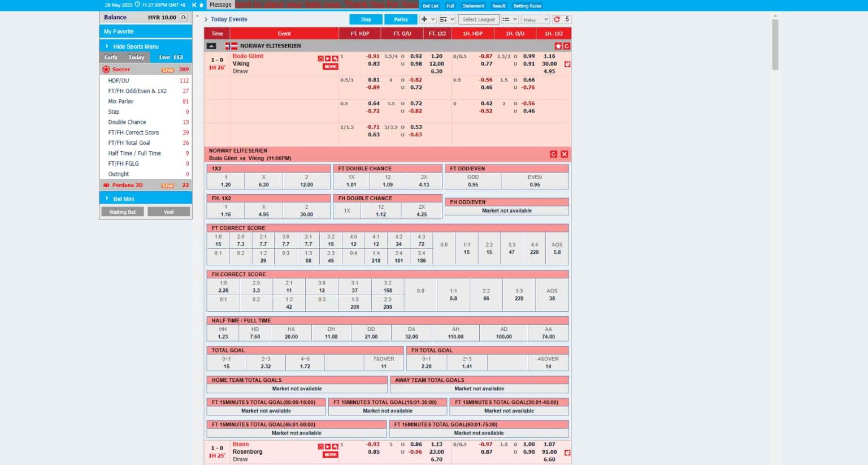Close the Bodo Glimt vs Viking odds panel
Screen dimensions: 868x465
point(564,153)
